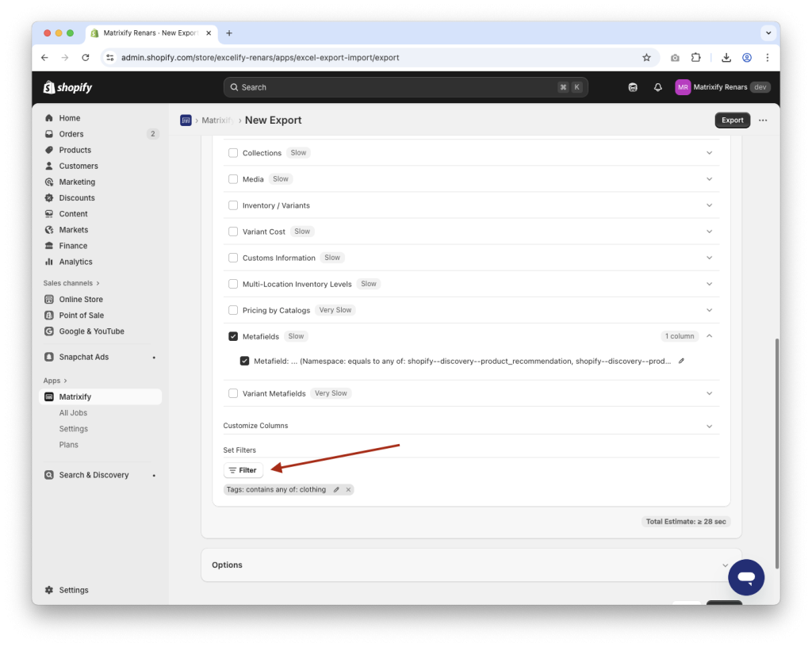Open the Matrixify app icon in breadcrumb
812x647 pixels.
click(x=186, y=120)
